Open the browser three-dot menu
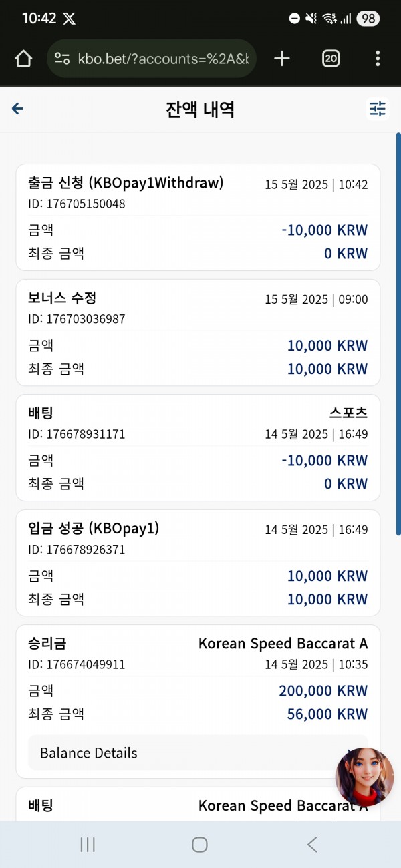401x868 pixels. (x=378, y=59)
